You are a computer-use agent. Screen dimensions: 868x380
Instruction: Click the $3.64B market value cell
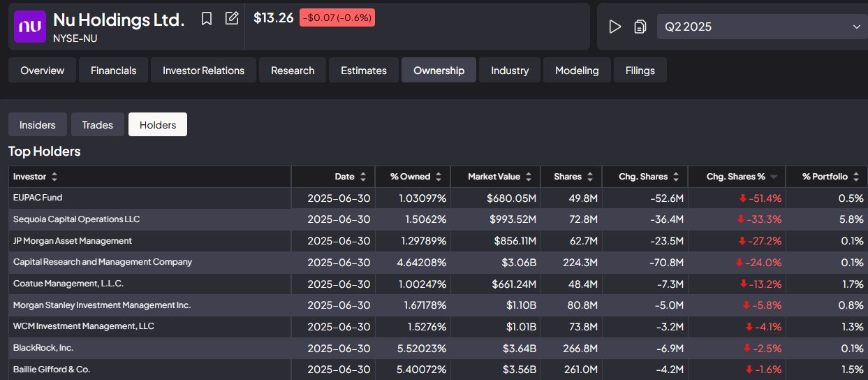point(520,349)
